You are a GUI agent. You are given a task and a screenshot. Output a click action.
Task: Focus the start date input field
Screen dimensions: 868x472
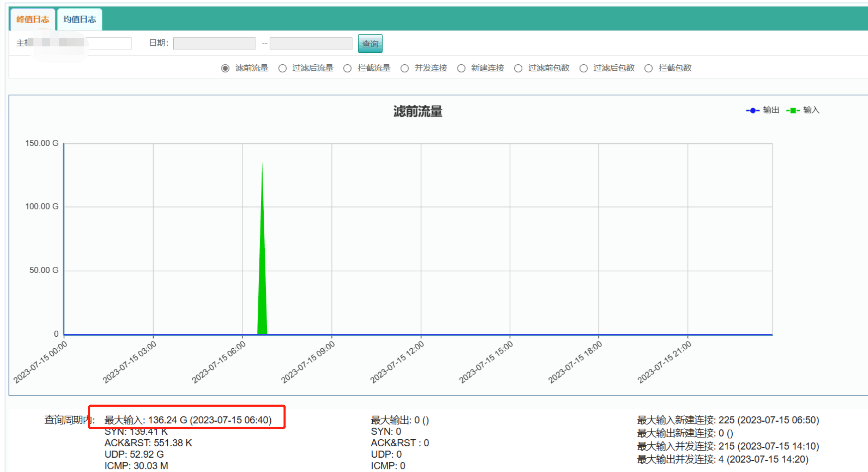pos(214,44)
